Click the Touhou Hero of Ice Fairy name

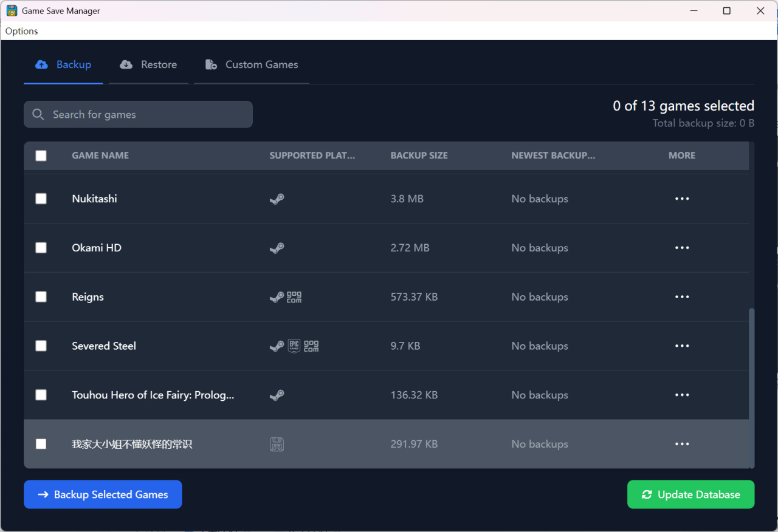153,395
